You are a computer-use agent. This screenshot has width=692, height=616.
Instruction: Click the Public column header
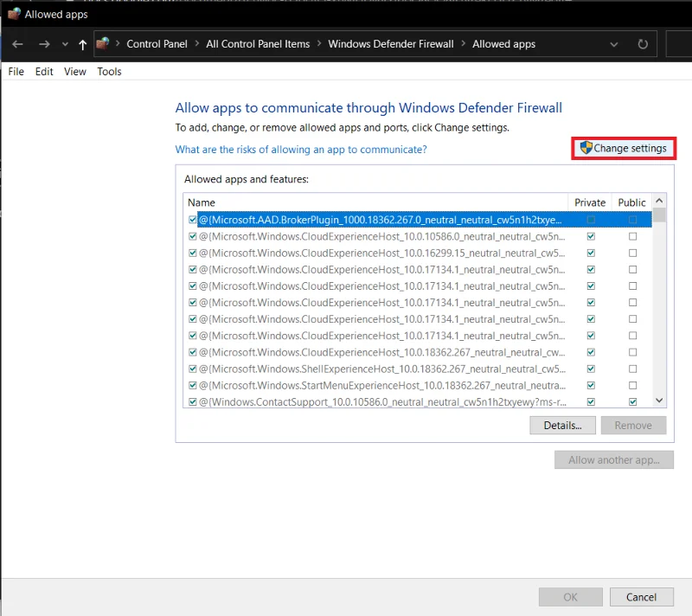click(631, 202)
